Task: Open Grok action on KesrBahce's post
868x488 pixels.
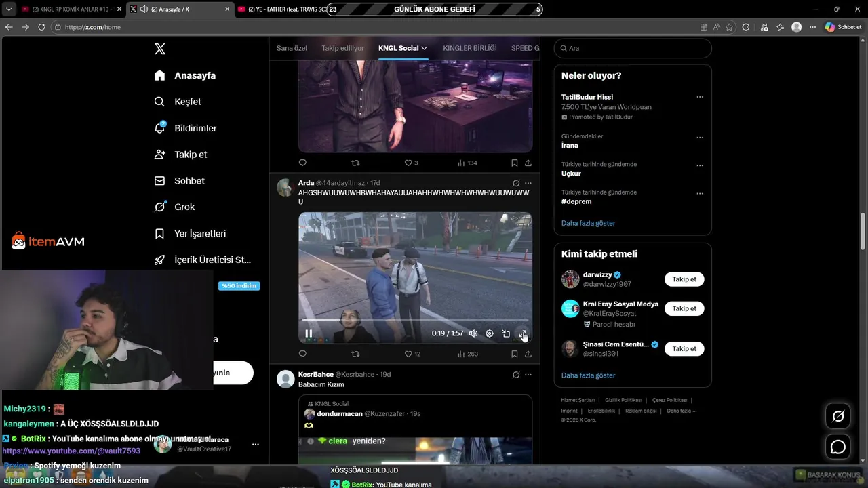Action: click(x=516, y=375)
